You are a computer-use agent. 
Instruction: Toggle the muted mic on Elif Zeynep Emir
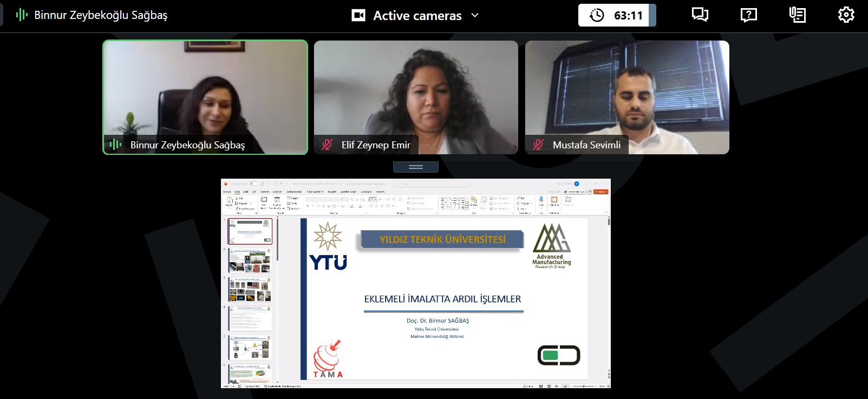click(327, 145)
